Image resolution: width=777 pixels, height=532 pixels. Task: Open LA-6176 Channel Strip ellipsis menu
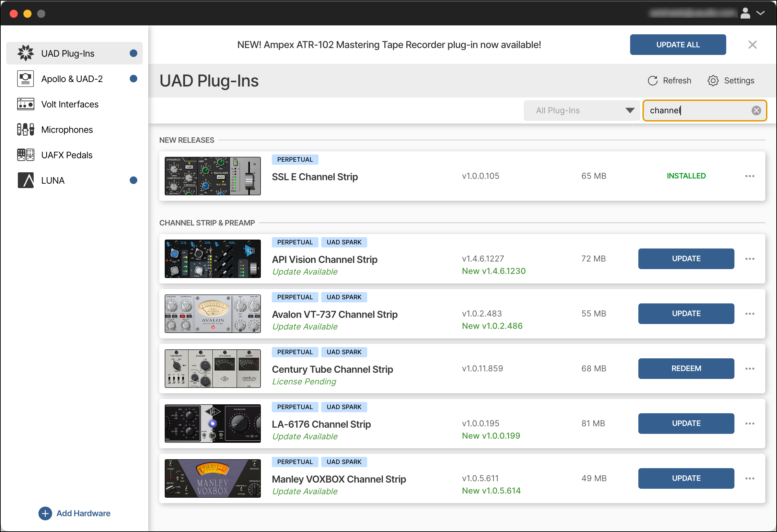750,423
